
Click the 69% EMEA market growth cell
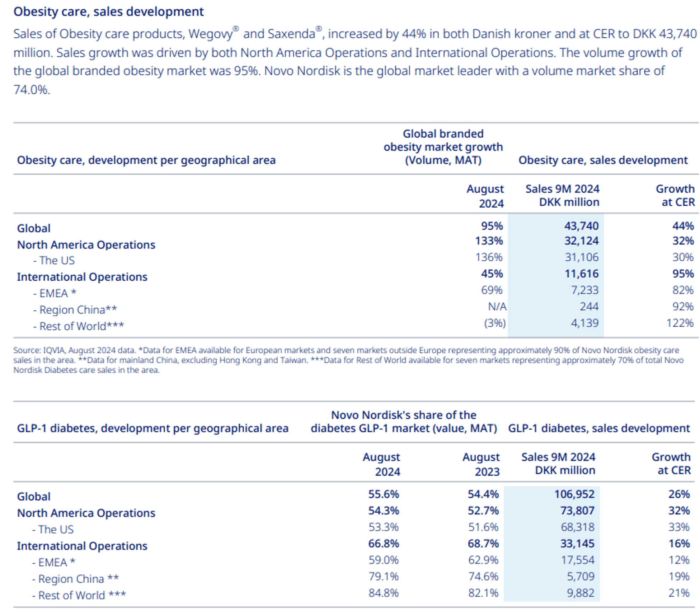(492, 290)
